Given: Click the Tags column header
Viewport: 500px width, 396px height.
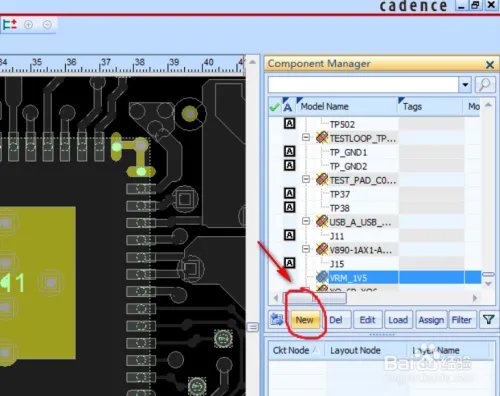Looking at the screenshot, I should pyautogui.click(x=430, y=107).
